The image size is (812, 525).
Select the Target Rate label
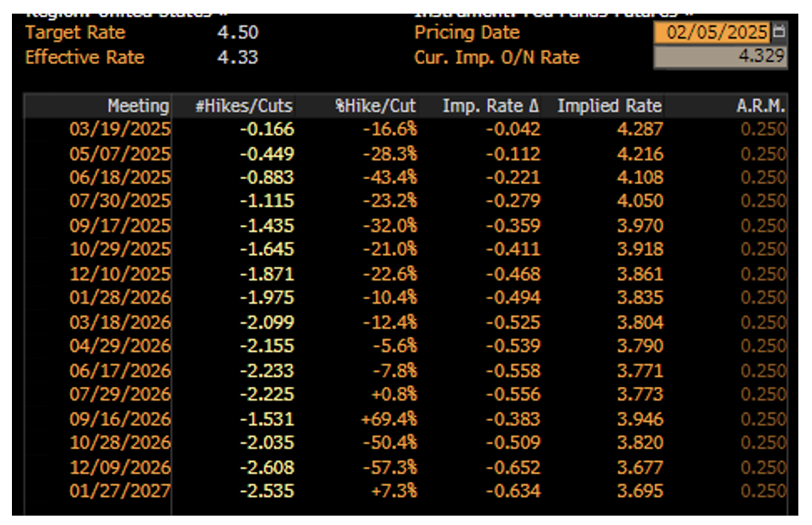click(x=75, y=33)
